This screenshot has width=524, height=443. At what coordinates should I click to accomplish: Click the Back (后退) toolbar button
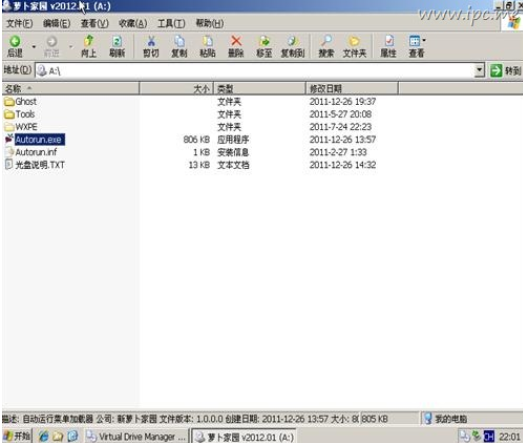click(x=15, y=46)
